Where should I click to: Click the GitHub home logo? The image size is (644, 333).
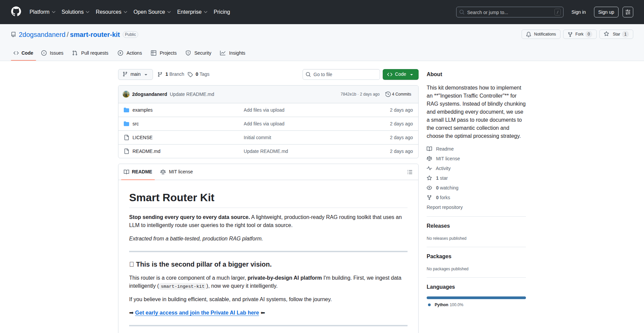tap(15, 12)
